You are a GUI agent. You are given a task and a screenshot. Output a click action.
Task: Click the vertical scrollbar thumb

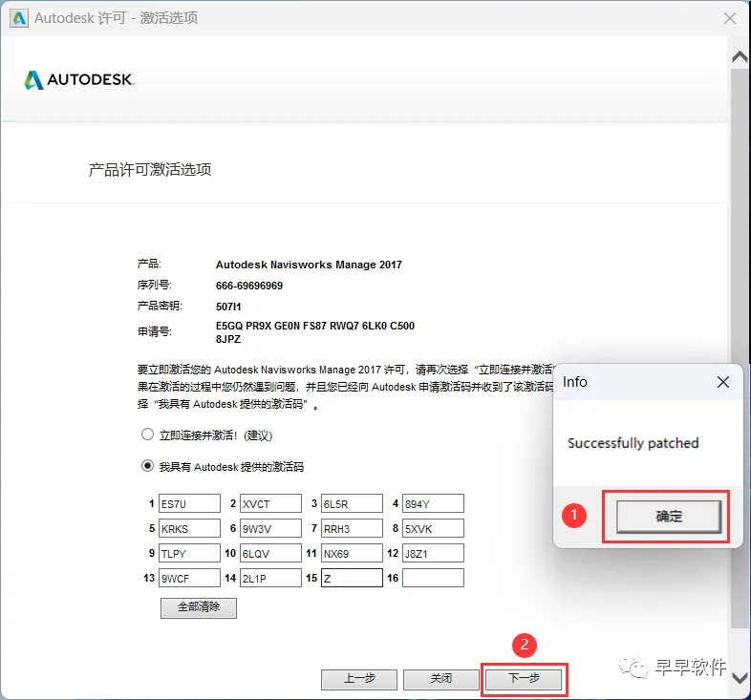pos(740,348)
